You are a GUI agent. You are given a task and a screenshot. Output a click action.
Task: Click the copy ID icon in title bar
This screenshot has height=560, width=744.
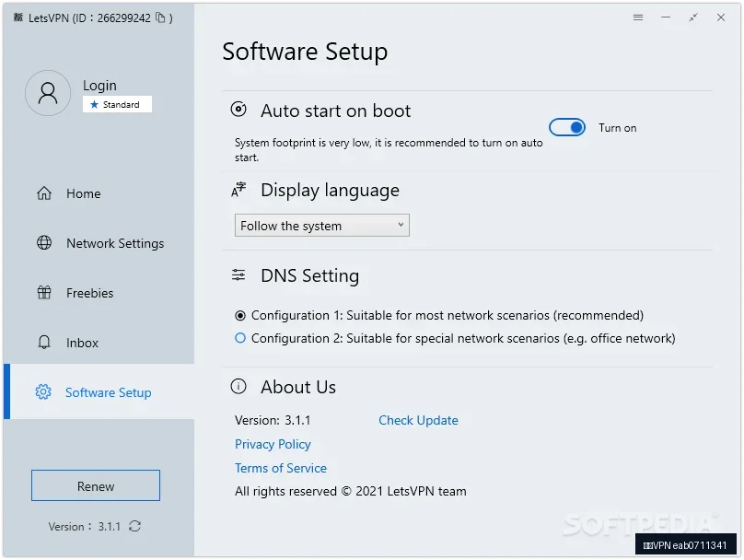tap(160, 17)
